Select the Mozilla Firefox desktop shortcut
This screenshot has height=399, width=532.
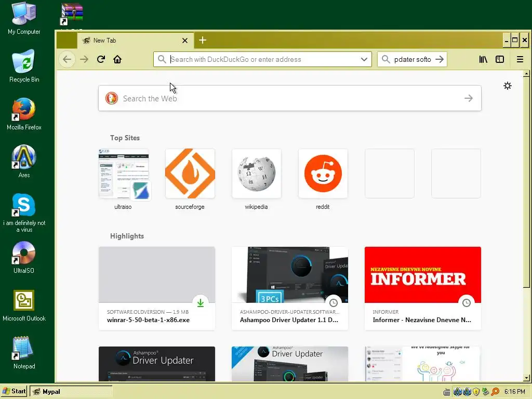point(24,114)
